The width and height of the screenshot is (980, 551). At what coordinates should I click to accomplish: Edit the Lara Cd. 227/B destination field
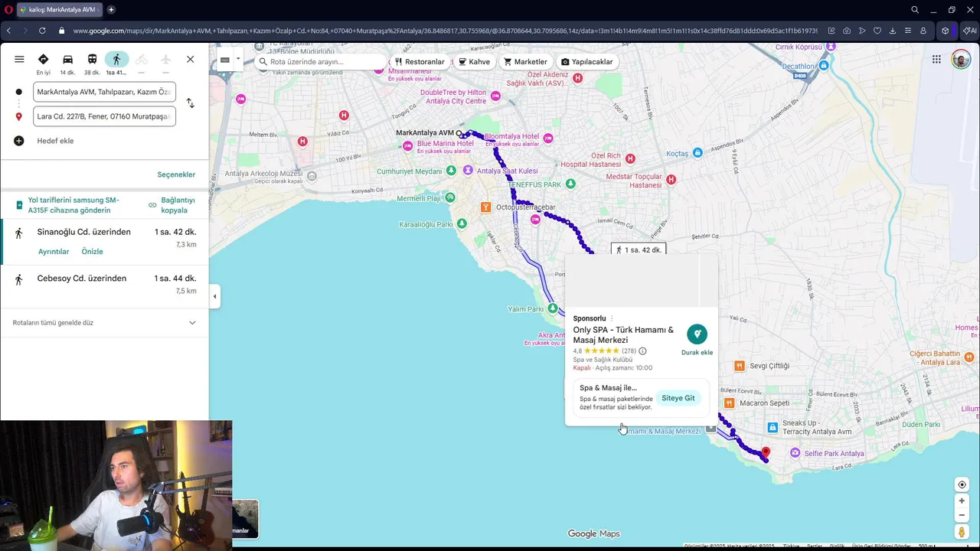(x=104, y=116)
